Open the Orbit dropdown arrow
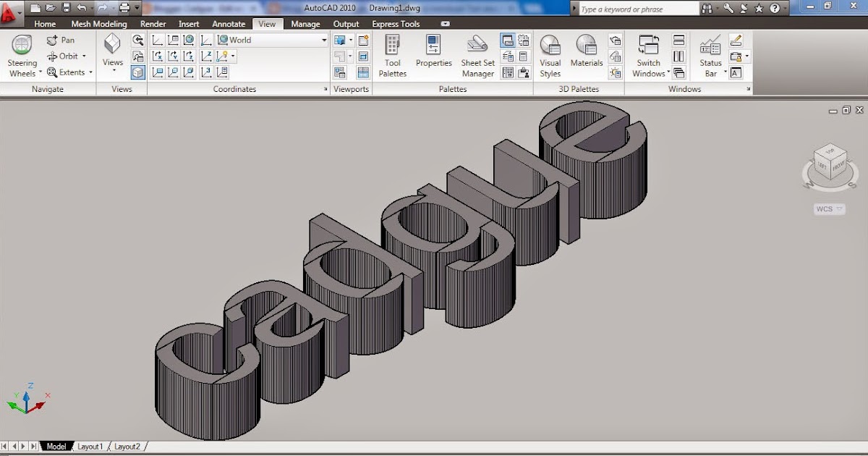868x456 pixels. [x=84, y=56]
